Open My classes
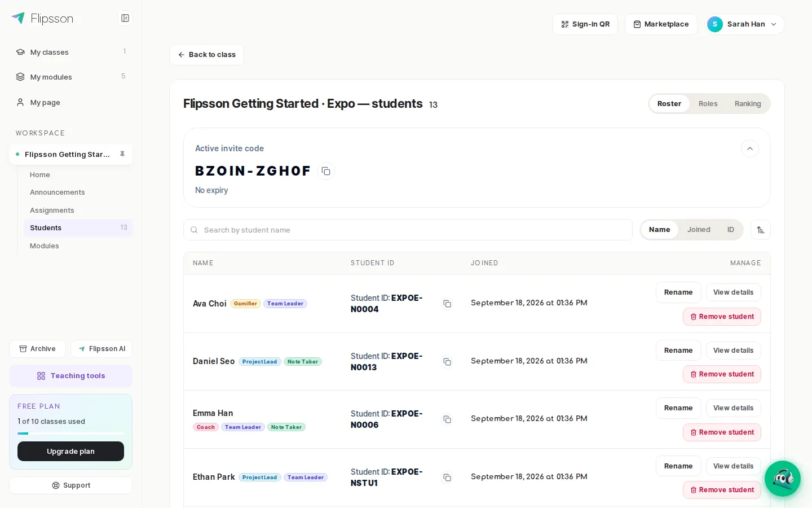 [x=71, y=52]
